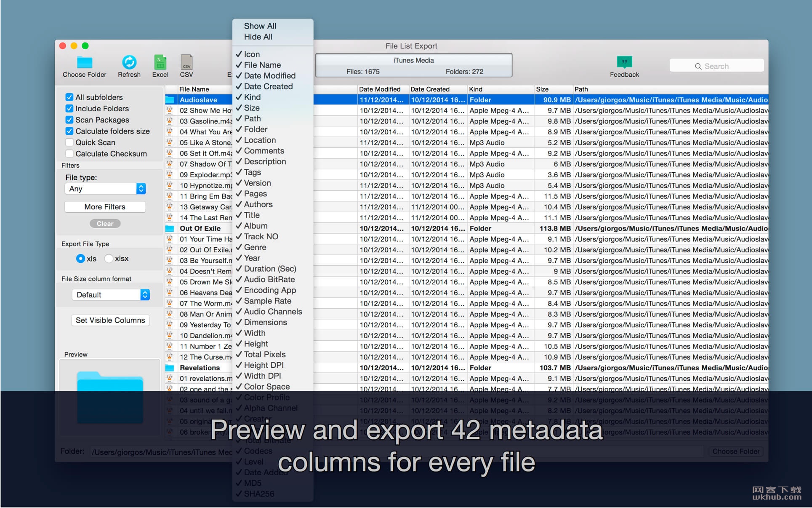Screen dimensions: 812x508
Task: Toggle the Genre column menu item
Action: click(x=273, y=247)
